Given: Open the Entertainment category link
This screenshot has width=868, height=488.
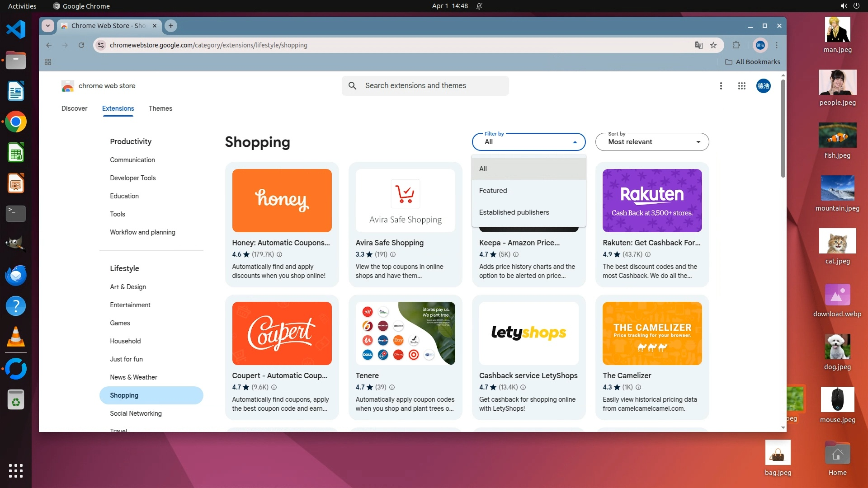Looking at the screenshot, I should pos(130,305).
